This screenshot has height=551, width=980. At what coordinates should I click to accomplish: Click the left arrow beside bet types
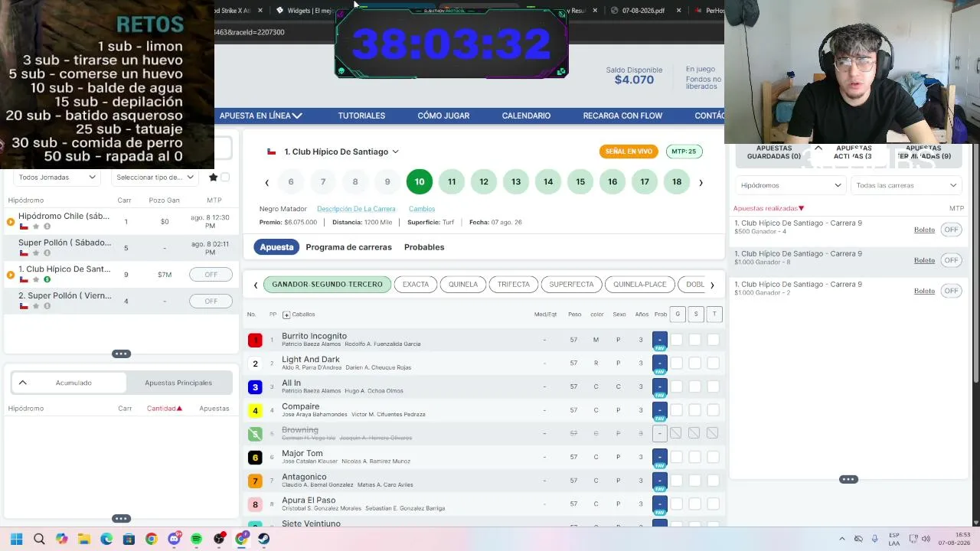[256, 285]
